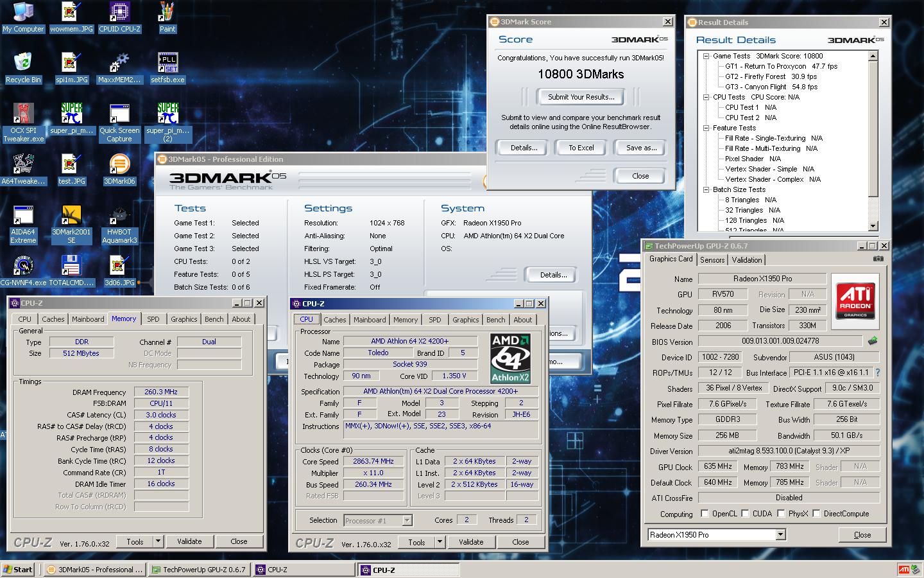Open the TOTALCMD desktop shortcut
The image size is (924, 578).
click(x=71, y=270)
